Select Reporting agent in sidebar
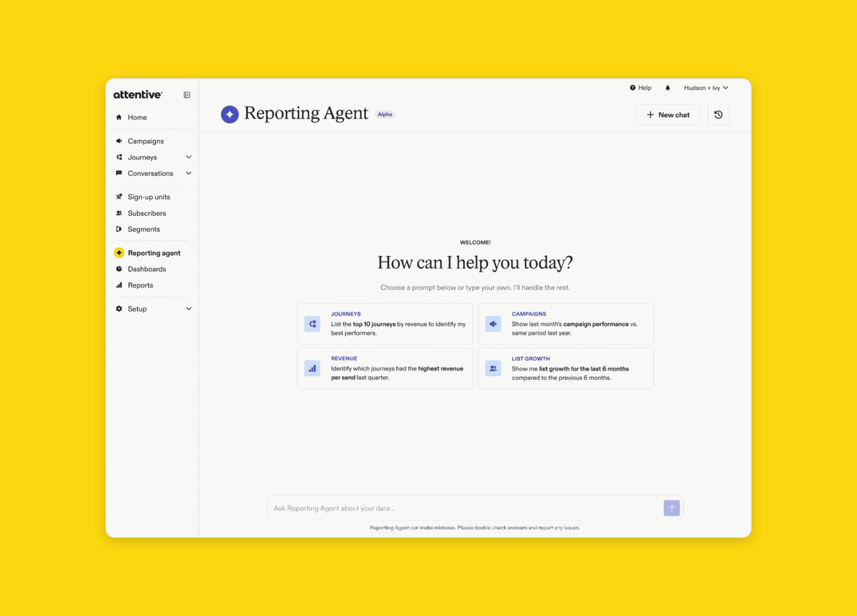This screenshot has height=616, width=857. pos(153,253)
